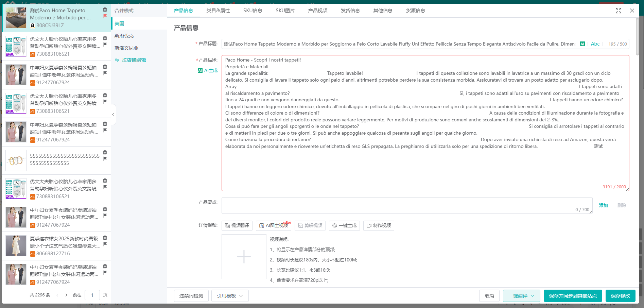Delete product 806698127716 via trash icon

[x=105, y=238]
